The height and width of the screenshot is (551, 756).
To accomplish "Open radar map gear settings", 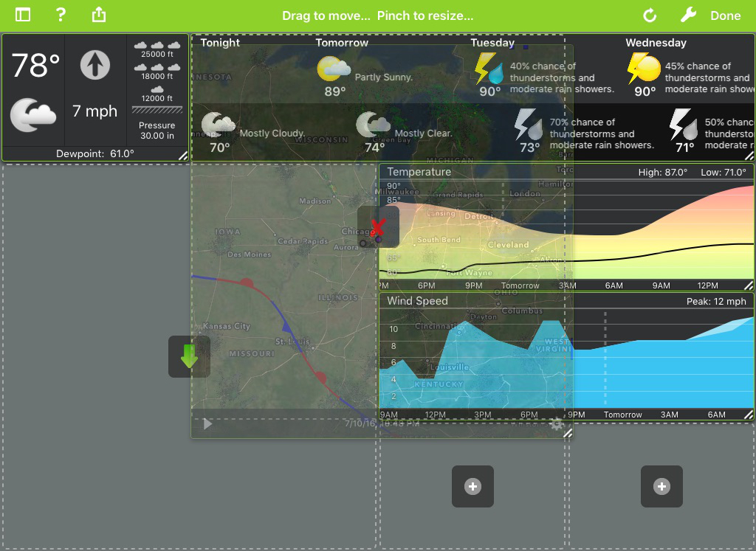I will [557, 424].
